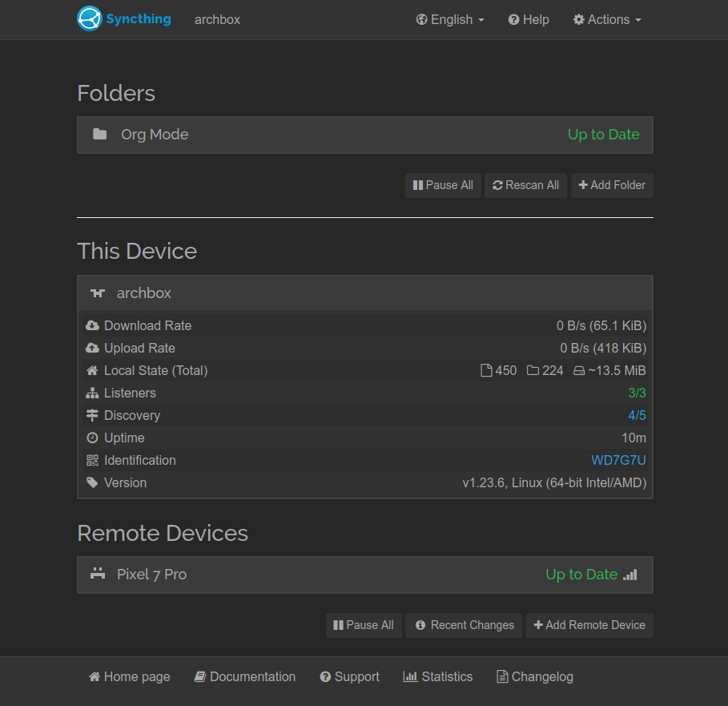Viewport: 728px width, 706px height.
Task: Open the Help menu item
Action: point(529,19)
